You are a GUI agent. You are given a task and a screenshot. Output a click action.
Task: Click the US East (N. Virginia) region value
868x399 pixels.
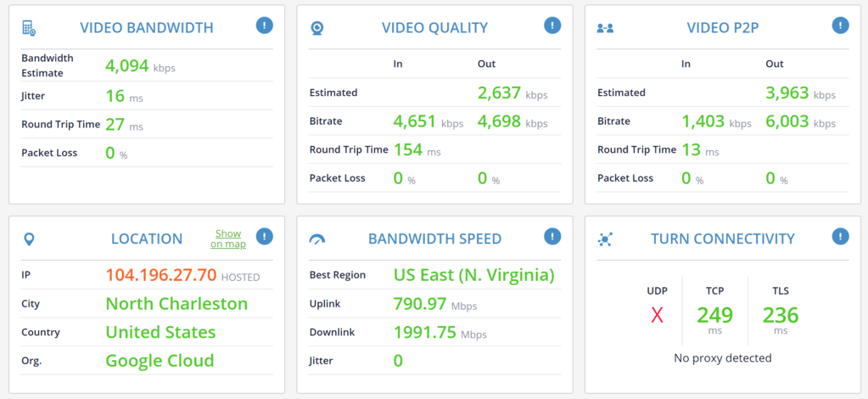click(473, 275)
